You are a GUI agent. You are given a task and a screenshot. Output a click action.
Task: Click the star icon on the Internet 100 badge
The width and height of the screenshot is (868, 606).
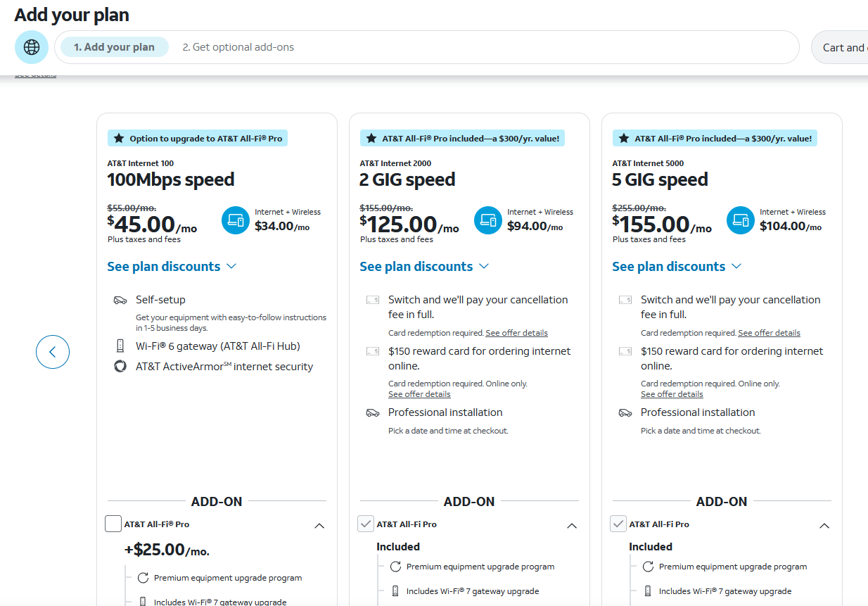[x=119, y=139]
